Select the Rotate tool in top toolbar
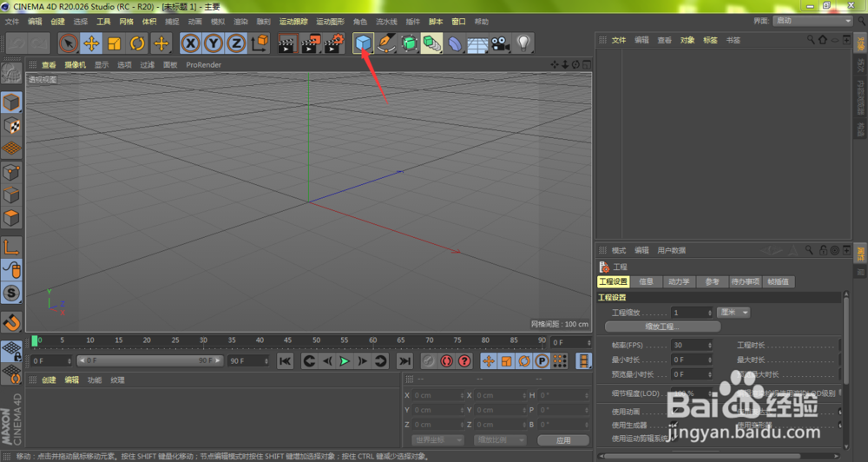Image resolution: width=868 pixels, height=462 pixels. [x=137, y=43]
